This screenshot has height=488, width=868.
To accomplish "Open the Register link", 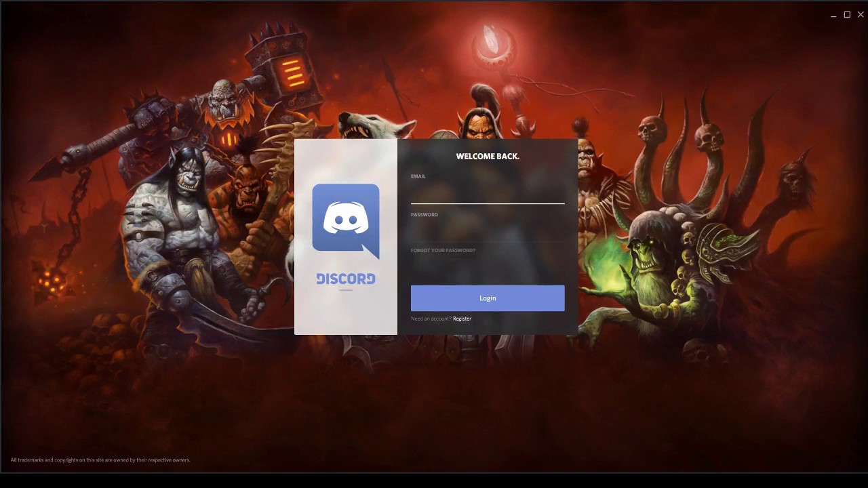I will click(462, 319).
